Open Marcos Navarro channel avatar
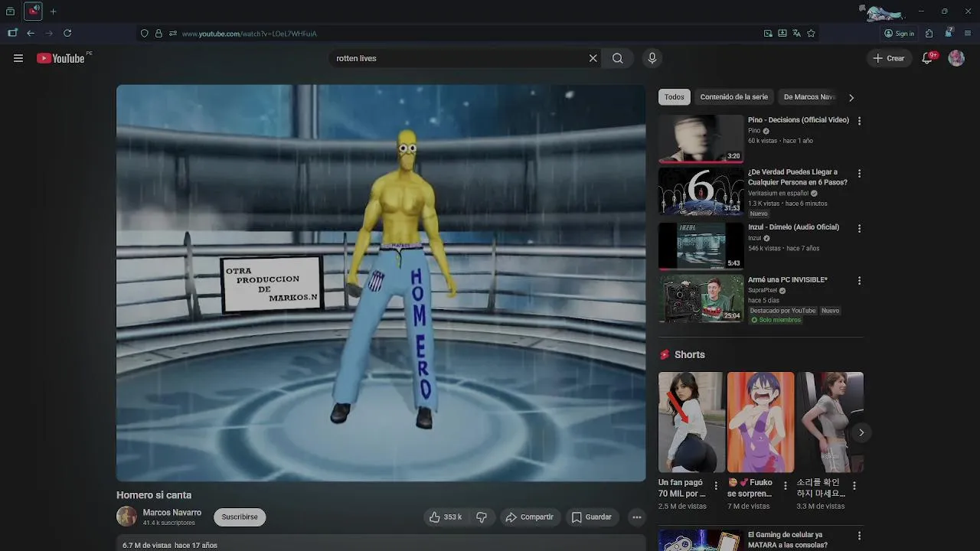 click(x=126, y=517)
